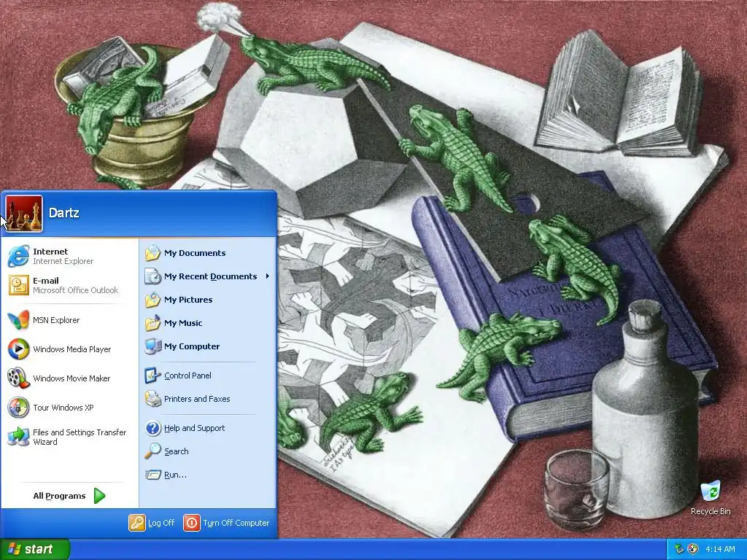747x560 pixels.
Task: Click My Music text link
Action: tap(183, 323)
